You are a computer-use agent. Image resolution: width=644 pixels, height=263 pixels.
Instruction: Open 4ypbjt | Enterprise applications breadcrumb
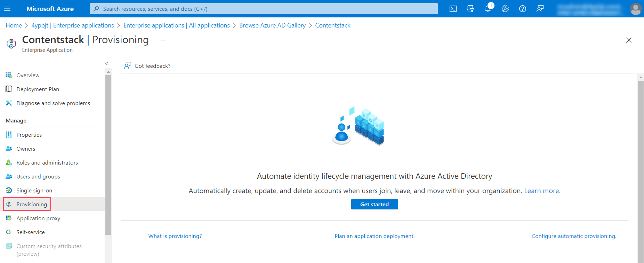coord(72,25)
